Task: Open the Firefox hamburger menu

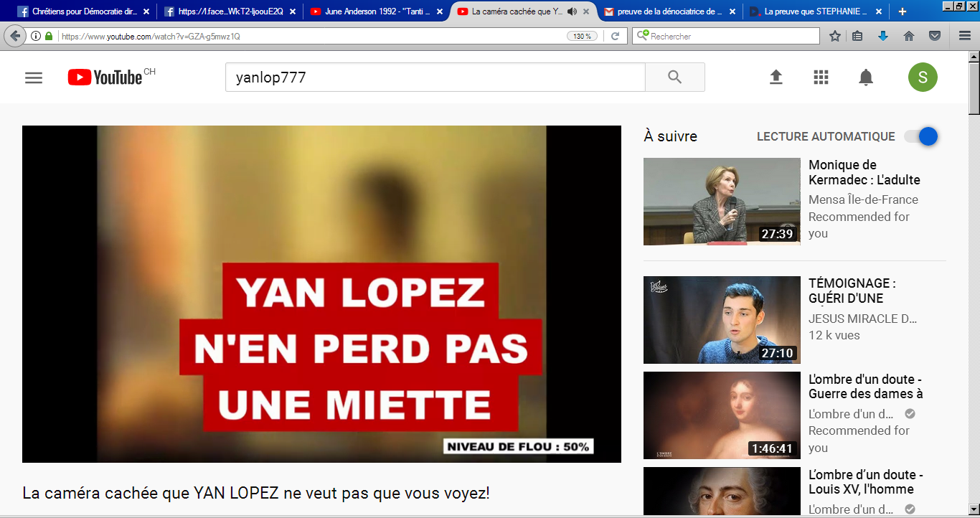Action: pos(965,36)
